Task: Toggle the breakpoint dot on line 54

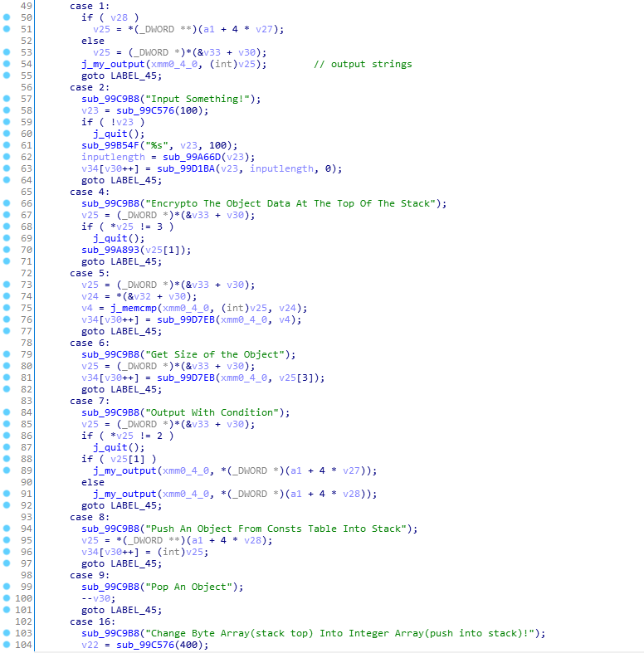Action: pos(7,64)
